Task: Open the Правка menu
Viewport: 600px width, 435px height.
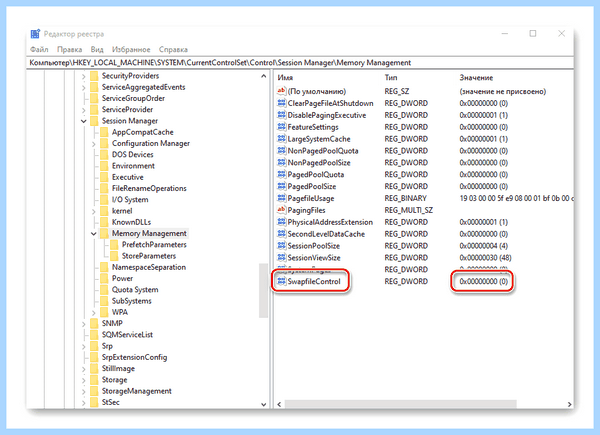Action: tap(69, 49)
